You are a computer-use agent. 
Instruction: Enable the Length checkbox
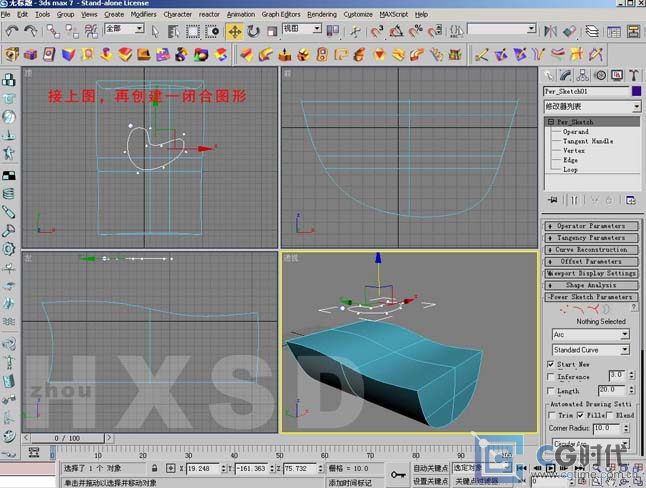click(x=550, y=390)
